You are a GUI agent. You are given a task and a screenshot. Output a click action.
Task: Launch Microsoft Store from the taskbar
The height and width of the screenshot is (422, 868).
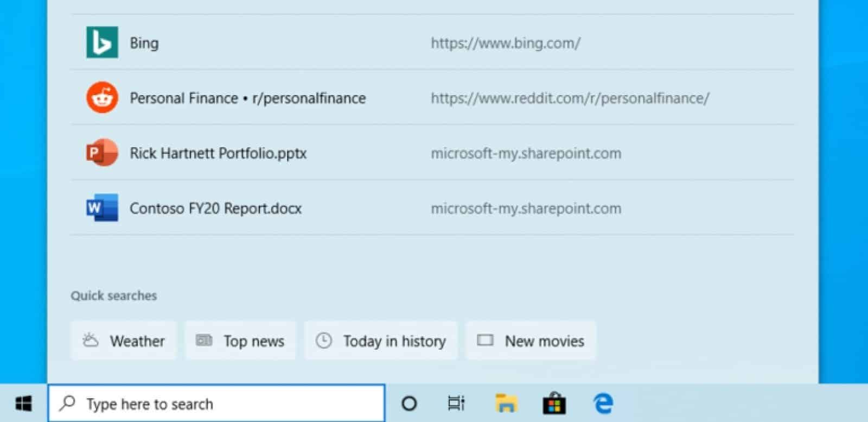click(554, 404)
